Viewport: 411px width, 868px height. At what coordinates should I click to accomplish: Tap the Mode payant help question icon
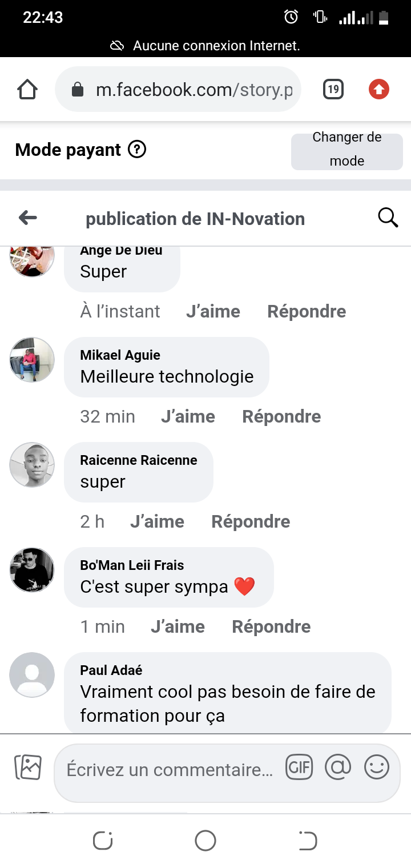137,150
